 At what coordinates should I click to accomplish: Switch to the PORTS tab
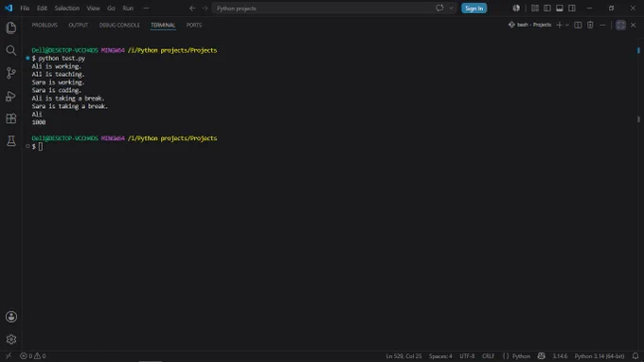[194, 25]
